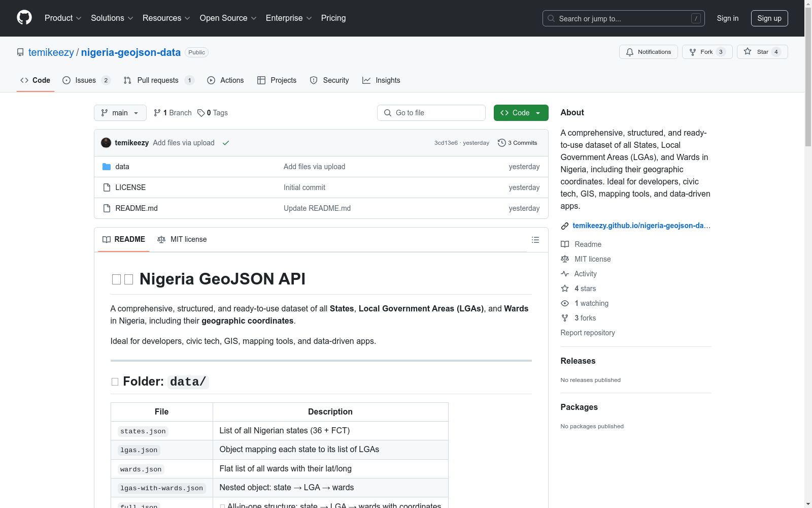Click the repository icon beside temikeezy
The height and width of the screenshot is (508, 812).
coord(20,52)
